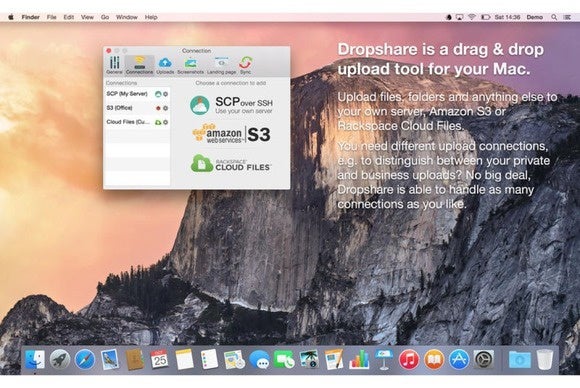
Task: Add a Rackspace Cloud Files connection
Action: coord(231,163)
